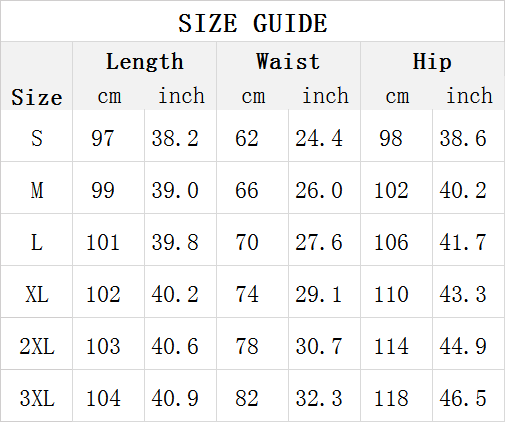Select the M size row label
This screenshot has height=422, width=505.
[x=37, y=190]
